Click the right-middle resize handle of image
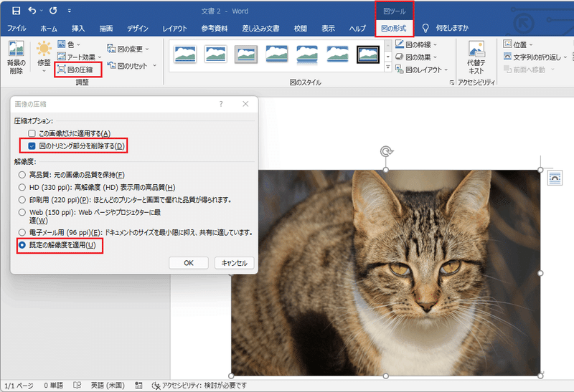574x392 pixels. (540, 273)
